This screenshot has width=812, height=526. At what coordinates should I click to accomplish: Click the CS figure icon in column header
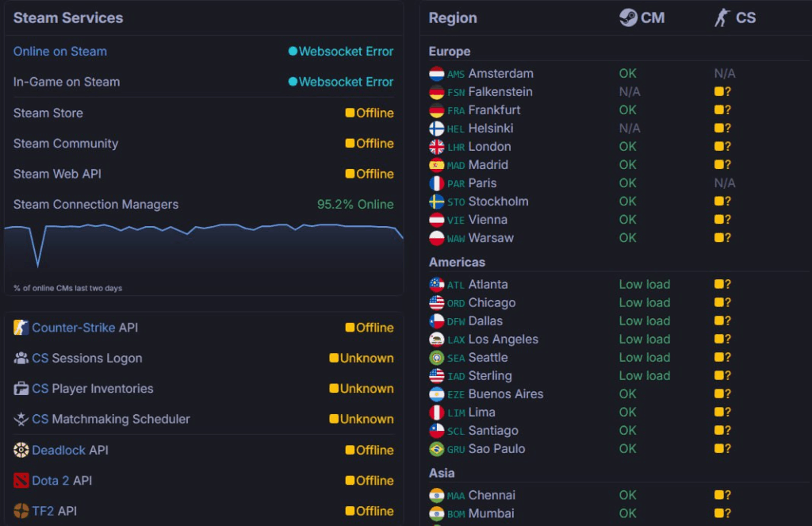pos(722,17)
